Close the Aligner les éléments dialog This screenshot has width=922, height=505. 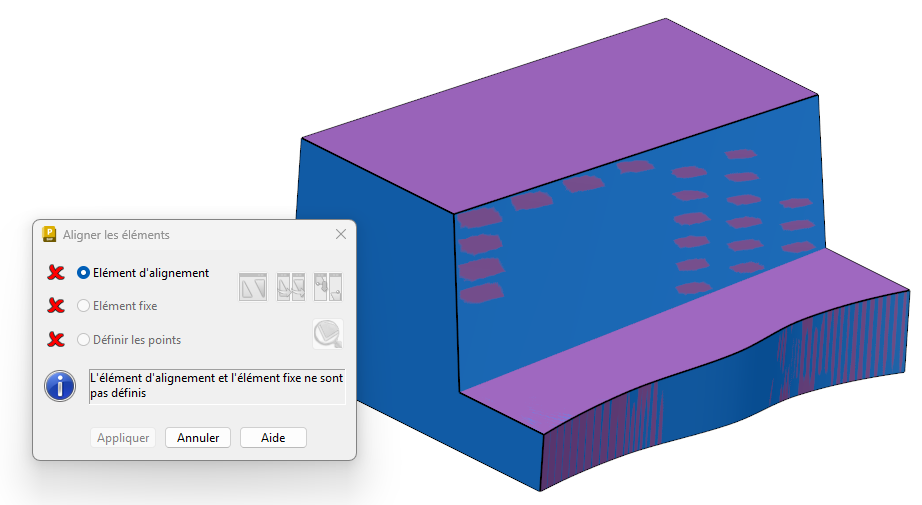click(x=341, y=234)
